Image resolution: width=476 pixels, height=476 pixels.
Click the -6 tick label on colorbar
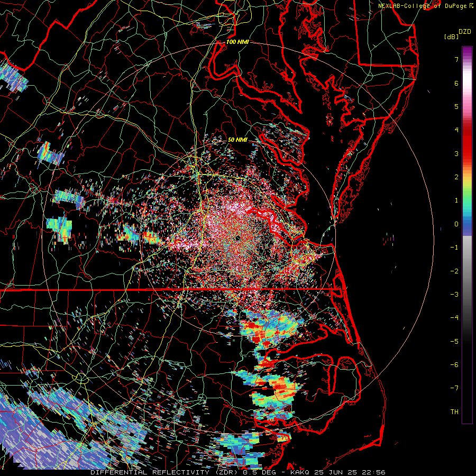(454, 365)
